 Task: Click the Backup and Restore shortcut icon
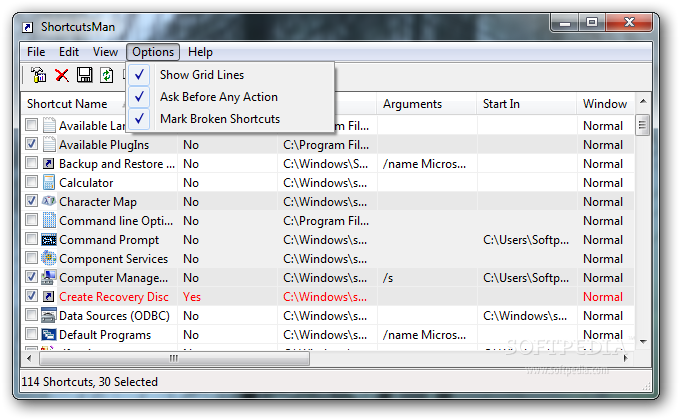[49, 164]
